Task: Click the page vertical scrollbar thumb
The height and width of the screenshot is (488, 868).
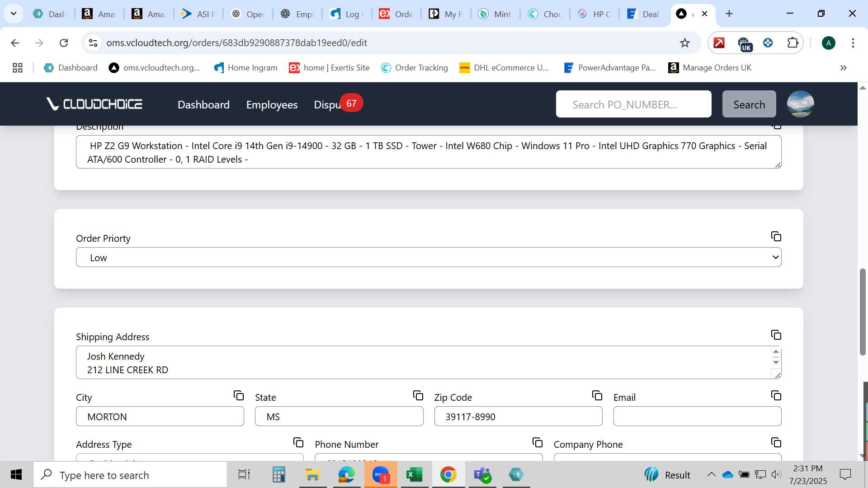Action: pos(863,312)
